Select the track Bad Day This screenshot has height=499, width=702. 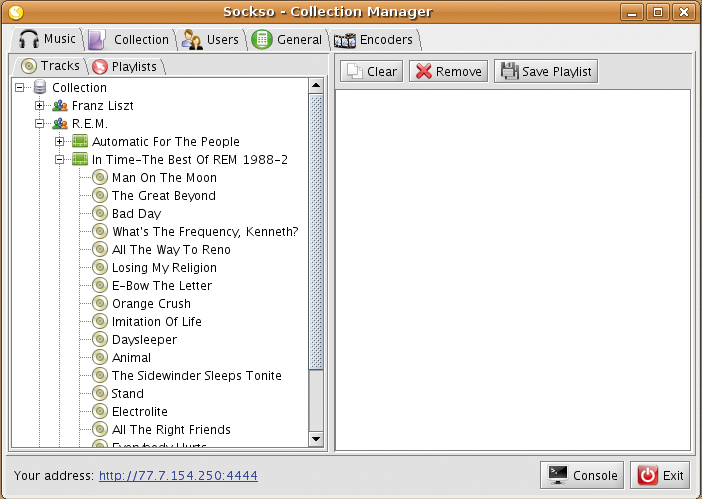[137, 214]
